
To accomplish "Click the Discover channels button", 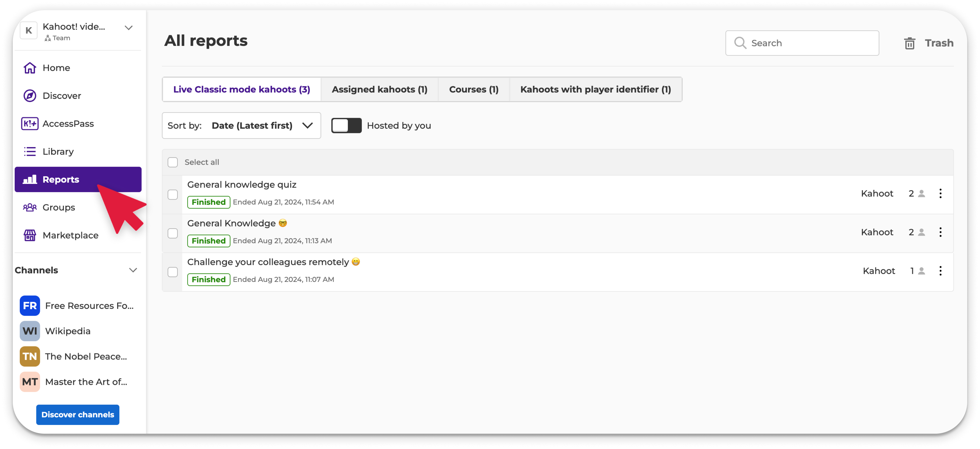I will point(78,414).
